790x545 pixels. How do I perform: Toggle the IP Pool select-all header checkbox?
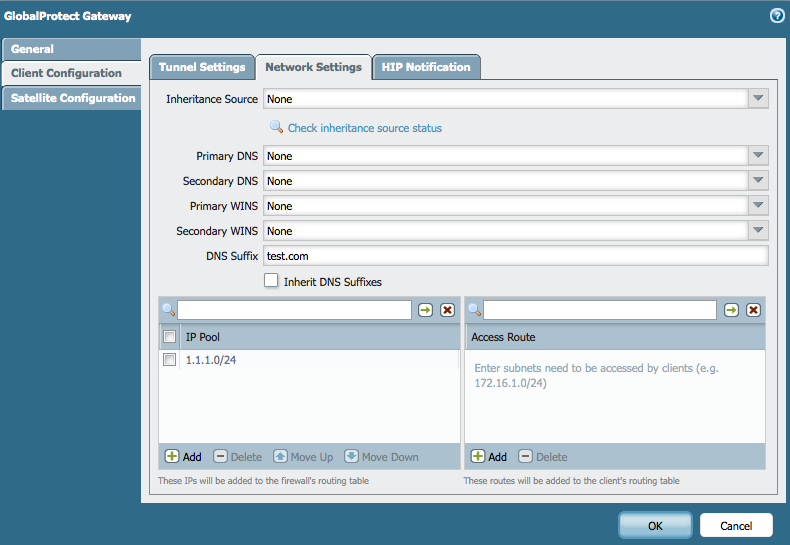(x=170, y=337)
